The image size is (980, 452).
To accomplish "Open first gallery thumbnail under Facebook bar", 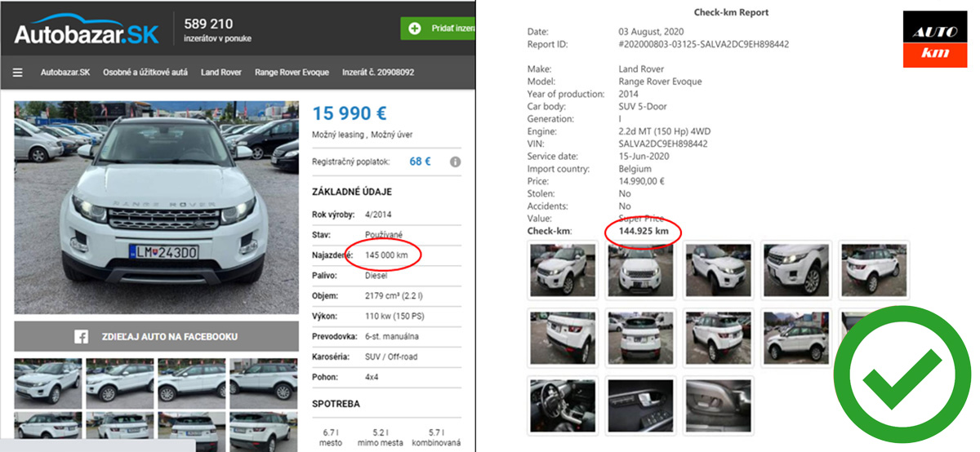I will [x=48, y=382].
